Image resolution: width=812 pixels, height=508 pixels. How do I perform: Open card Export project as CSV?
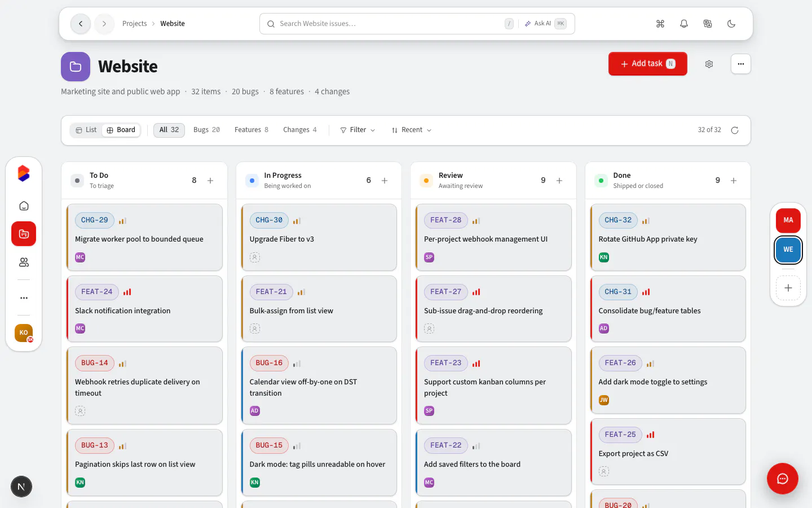click(x=668, y=452)
